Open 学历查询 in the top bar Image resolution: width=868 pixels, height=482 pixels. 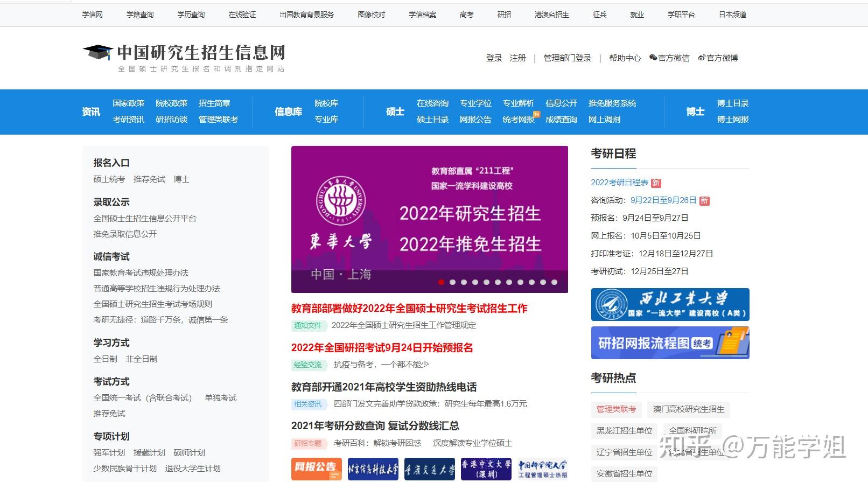point(191,15)
